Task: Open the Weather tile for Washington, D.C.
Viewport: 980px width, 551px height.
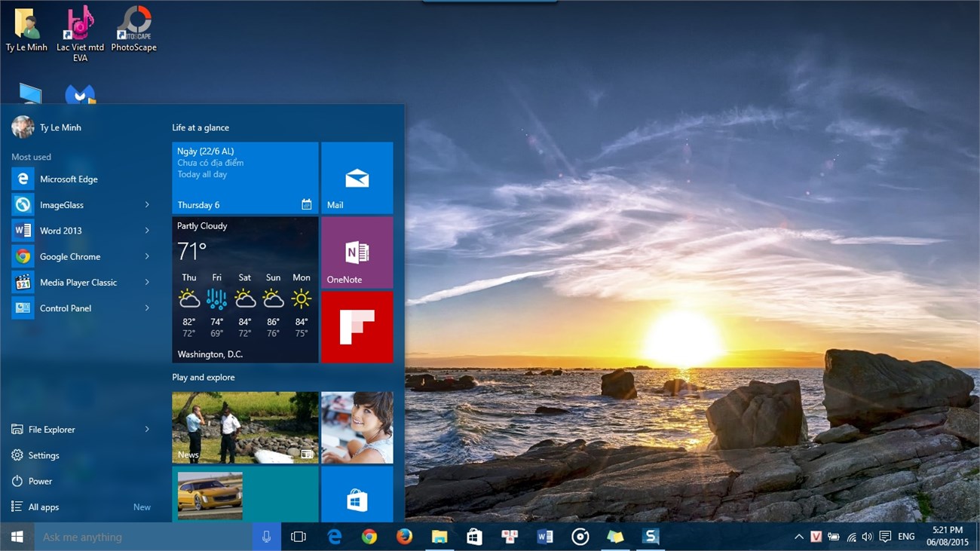Action: (245, 290)
